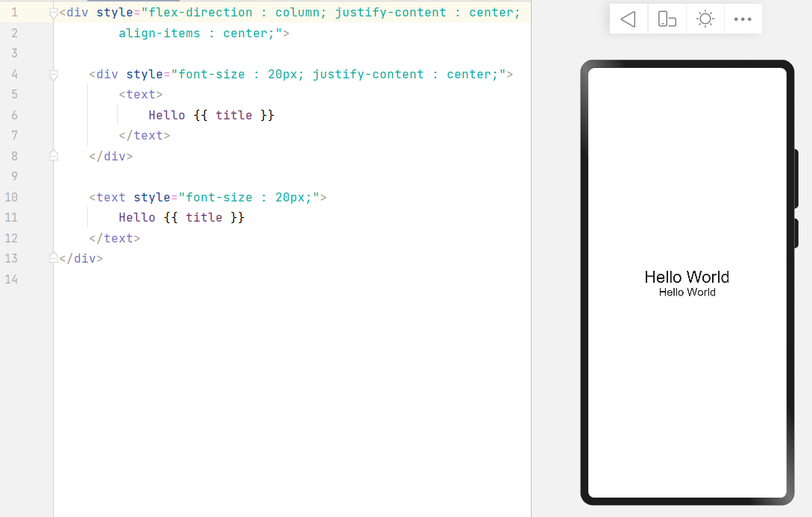The width and height of the screenshot is (812, 517).
Task: Open the multi-device preview icon
Action: click(x=667, y=19)
